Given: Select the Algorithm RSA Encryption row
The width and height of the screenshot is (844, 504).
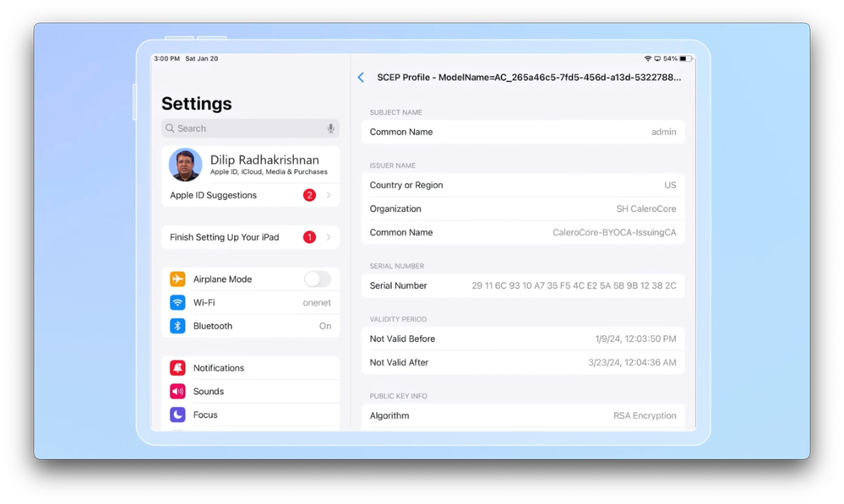Looking at the screenshot, I should tap(523, 416).
